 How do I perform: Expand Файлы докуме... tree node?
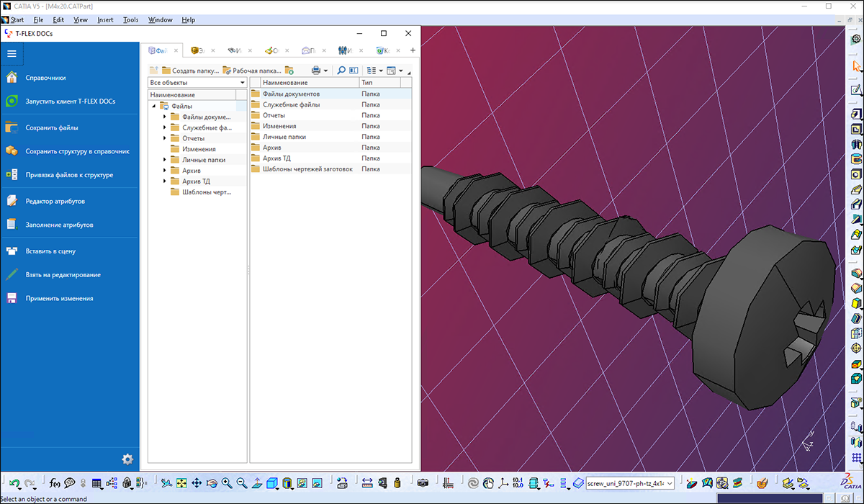click(x=165, y=117)
